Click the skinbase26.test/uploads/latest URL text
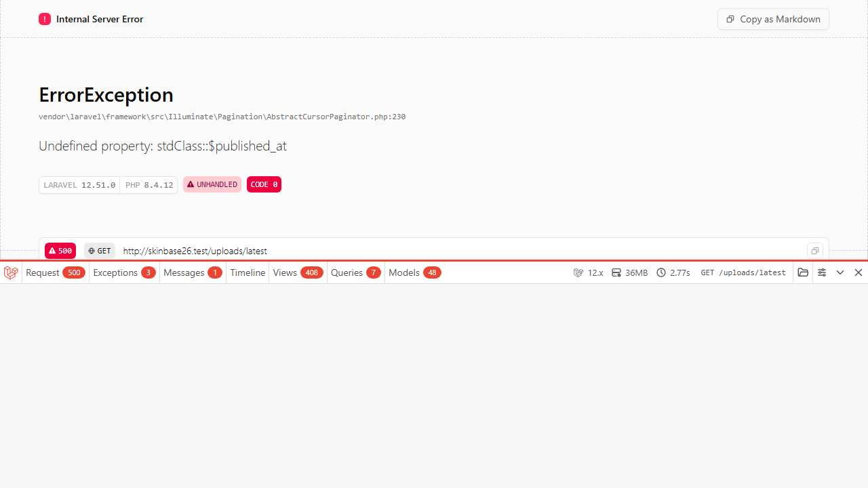868x488 pixels. (195, 251)
